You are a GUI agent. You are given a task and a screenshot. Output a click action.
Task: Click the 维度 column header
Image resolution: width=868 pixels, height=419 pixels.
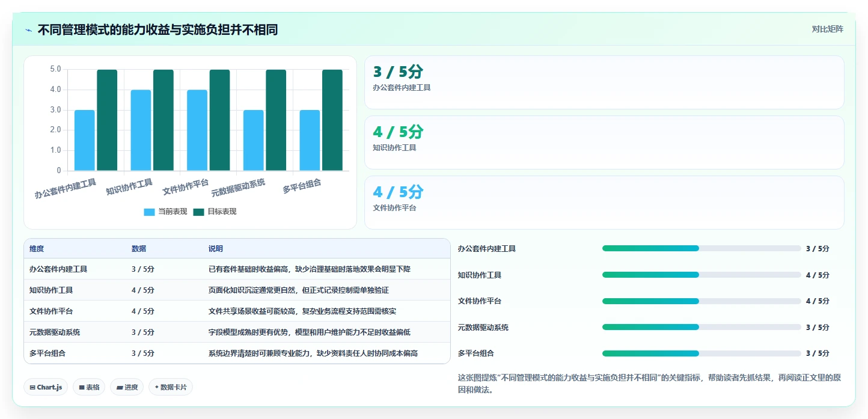37,249
